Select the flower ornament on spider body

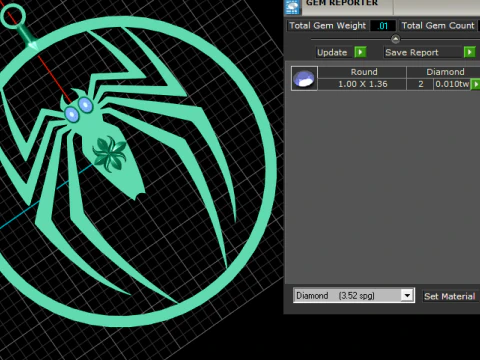pos(109,154)
